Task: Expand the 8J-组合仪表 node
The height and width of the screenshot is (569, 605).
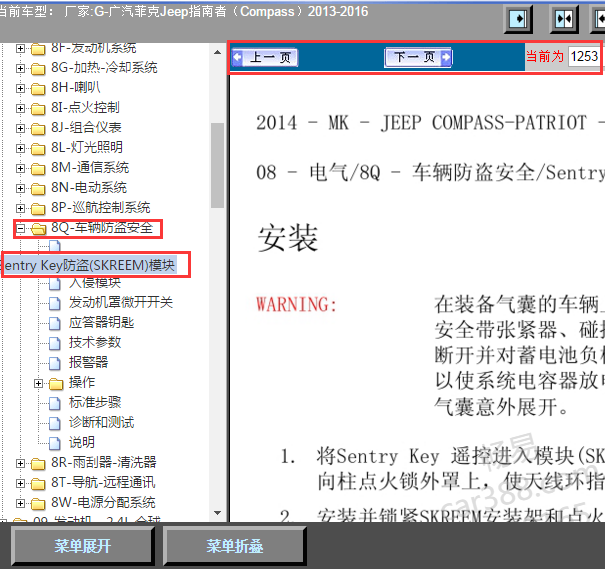Action: point(20,128)
